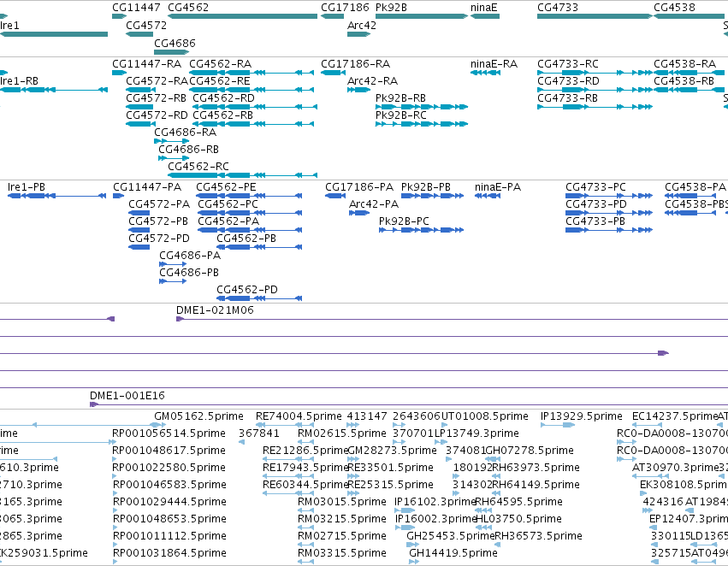728x566 pixels.
Task: Select protein CG4733-PC
Action: (595, 187)
